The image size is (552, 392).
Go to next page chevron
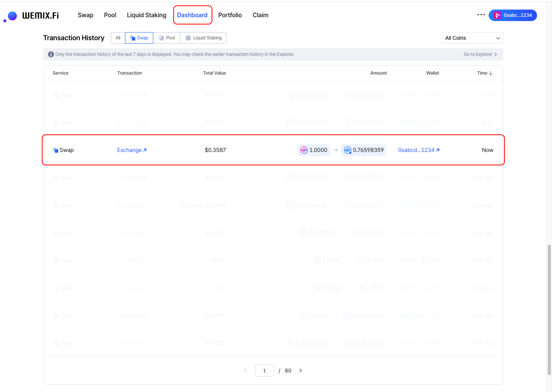(300, 371)
